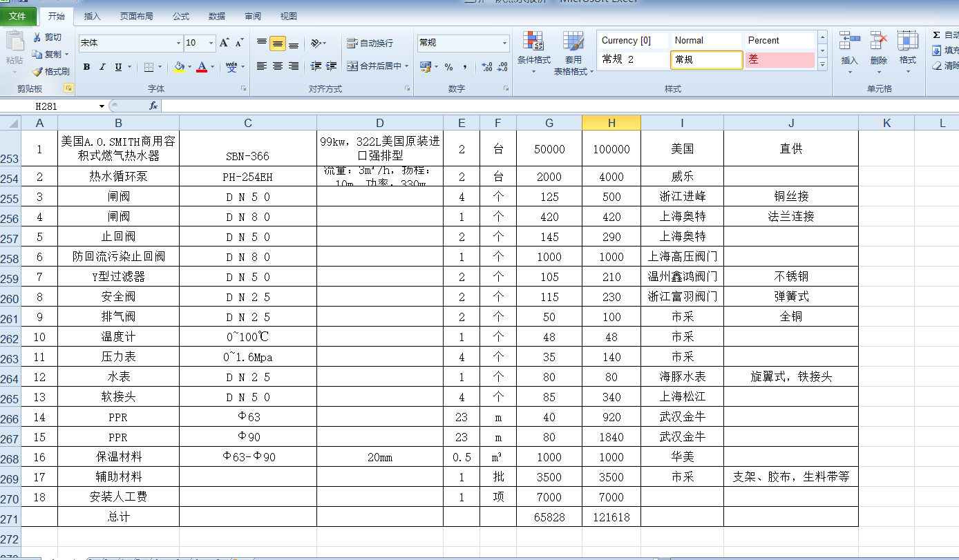
Task: Increase font size with larger A
Action: 224,43
